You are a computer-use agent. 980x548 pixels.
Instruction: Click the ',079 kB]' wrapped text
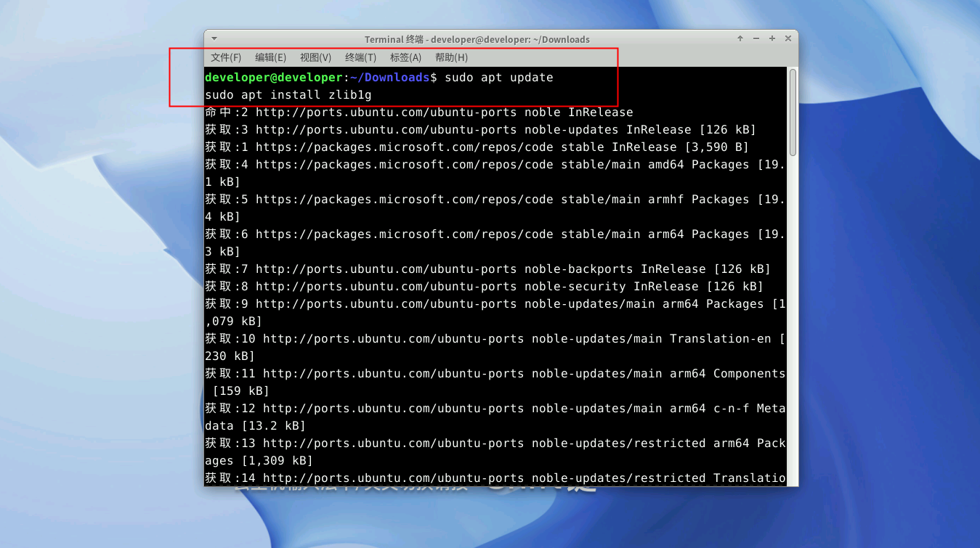(234, 321)
